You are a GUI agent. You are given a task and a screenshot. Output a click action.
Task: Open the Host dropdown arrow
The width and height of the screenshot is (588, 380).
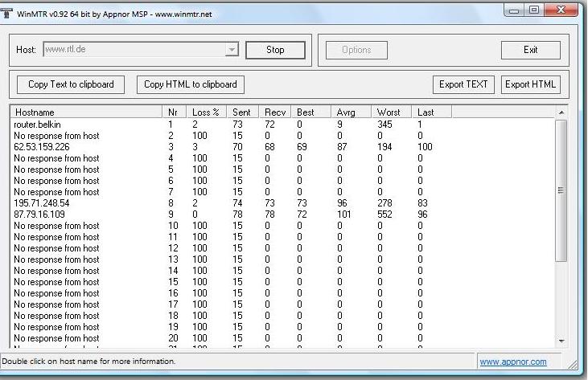click(232, 50)
